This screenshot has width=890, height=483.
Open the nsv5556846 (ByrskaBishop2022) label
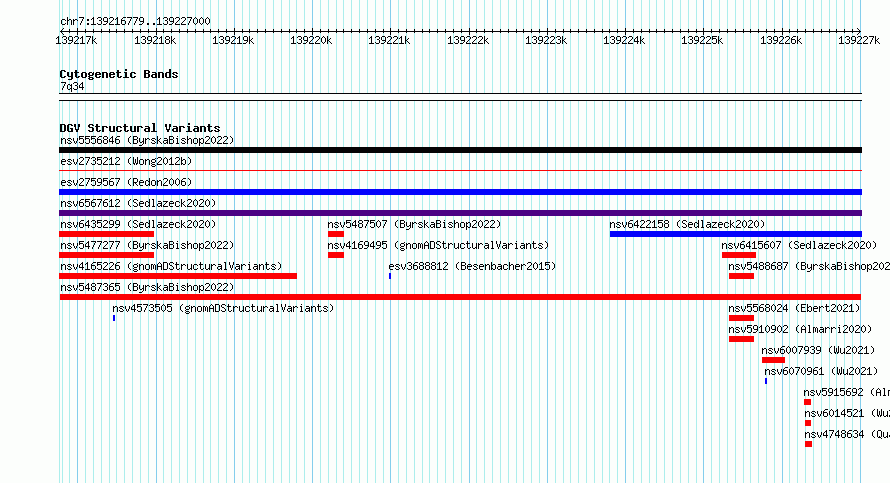[x=147, y=140]
